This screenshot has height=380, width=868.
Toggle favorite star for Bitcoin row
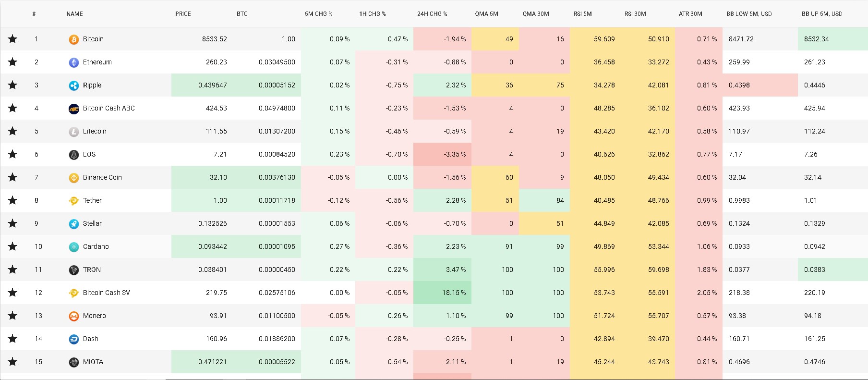tap(12, 39)
